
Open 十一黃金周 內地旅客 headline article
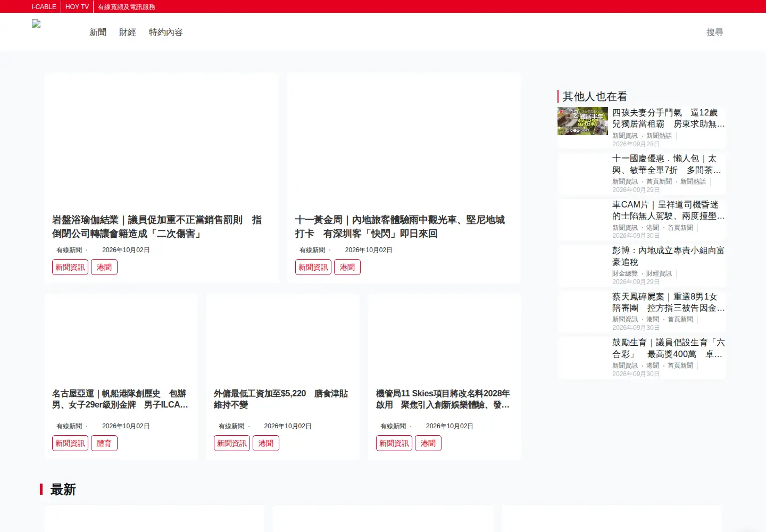(x=400, y=227)
